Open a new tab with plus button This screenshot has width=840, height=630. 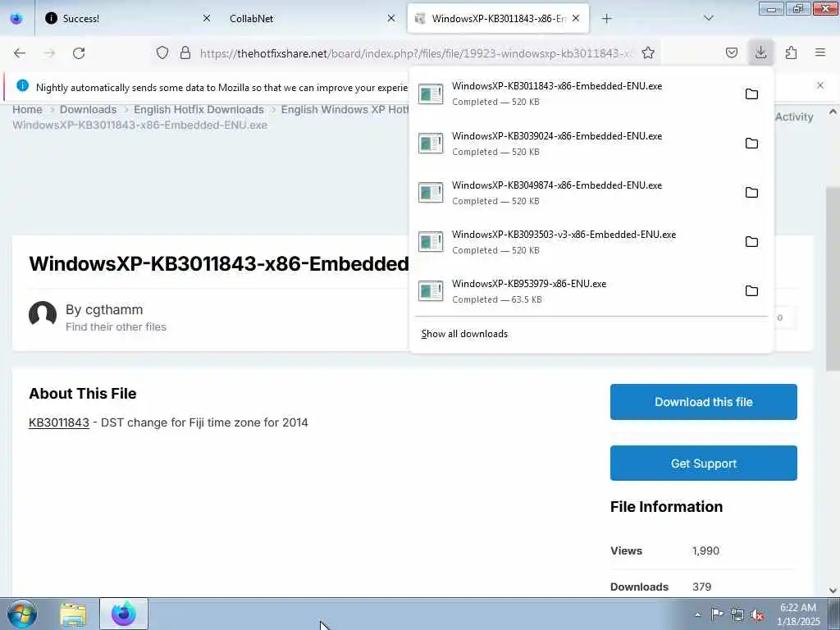click(x=606, y=19)
